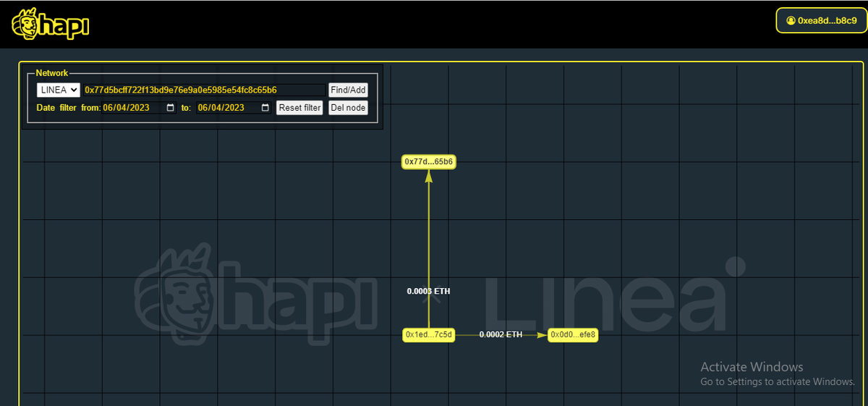Open the LINEA network dropdown

(x=59, y=90)
